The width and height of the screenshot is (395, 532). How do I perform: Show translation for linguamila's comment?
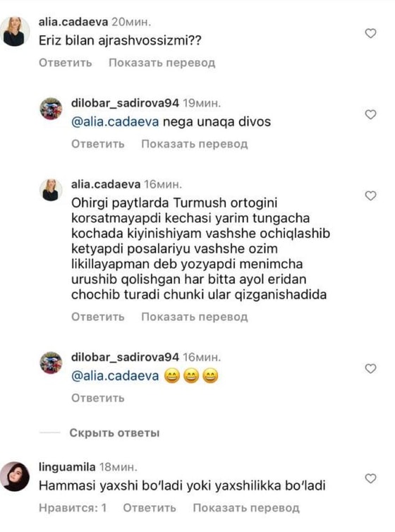click(245, 508)
